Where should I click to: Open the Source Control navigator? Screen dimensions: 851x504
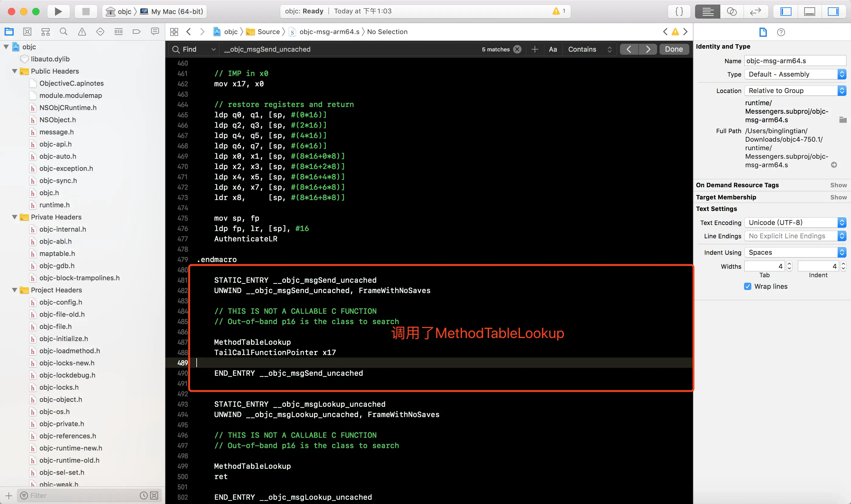[27, 32]
